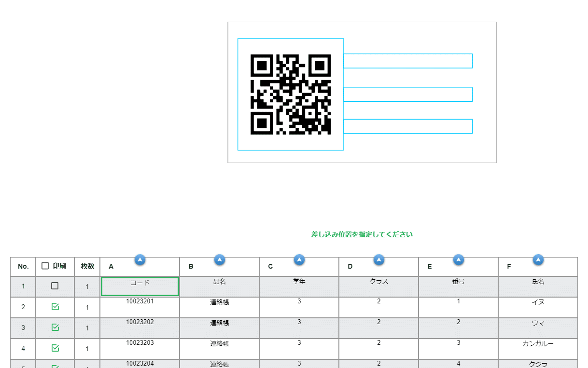Image resolution: width=588 pixels, height=368 pixels.
Task: Click the 連絡帳 cell in row 4
Action: click(220, 349)
